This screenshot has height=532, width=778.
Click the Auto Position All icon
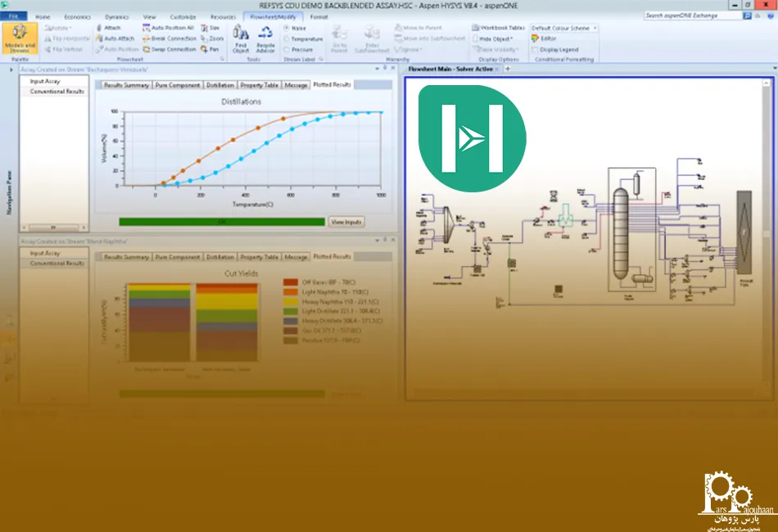click(168, 28)
